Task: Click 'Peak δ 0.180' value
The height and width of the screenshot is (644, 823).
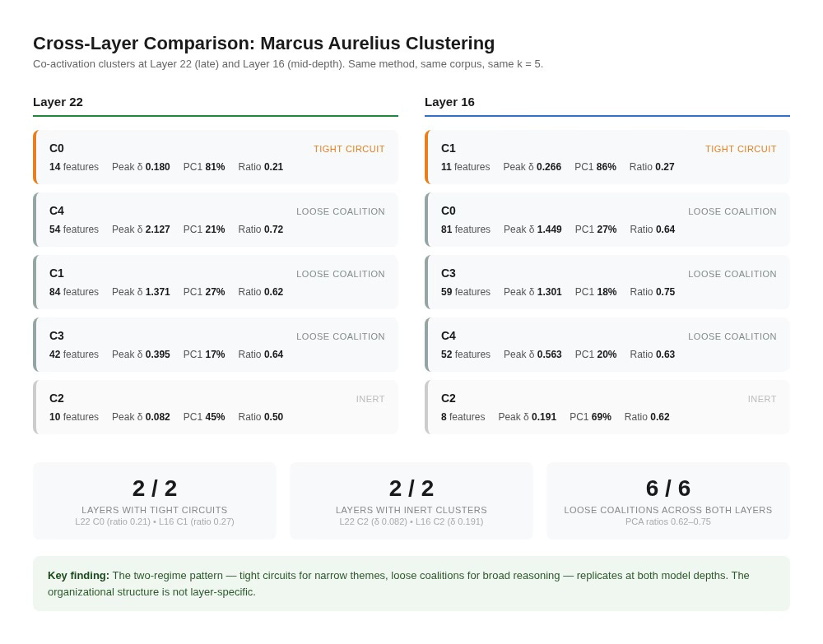Action: [x=141, y=167]
